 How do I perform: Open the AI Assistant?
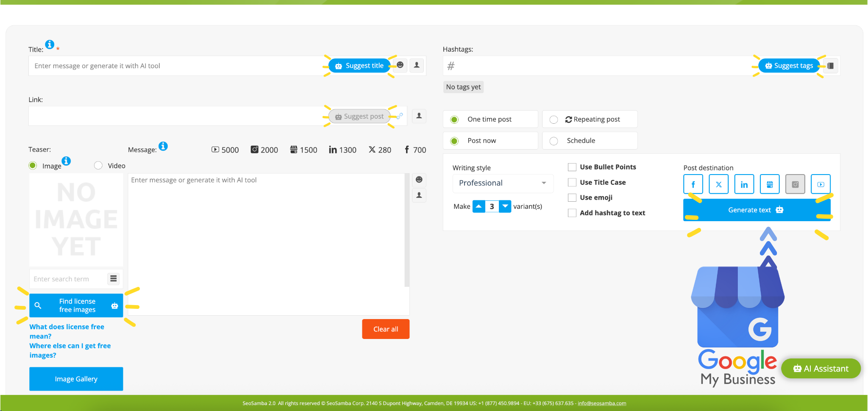821,369
